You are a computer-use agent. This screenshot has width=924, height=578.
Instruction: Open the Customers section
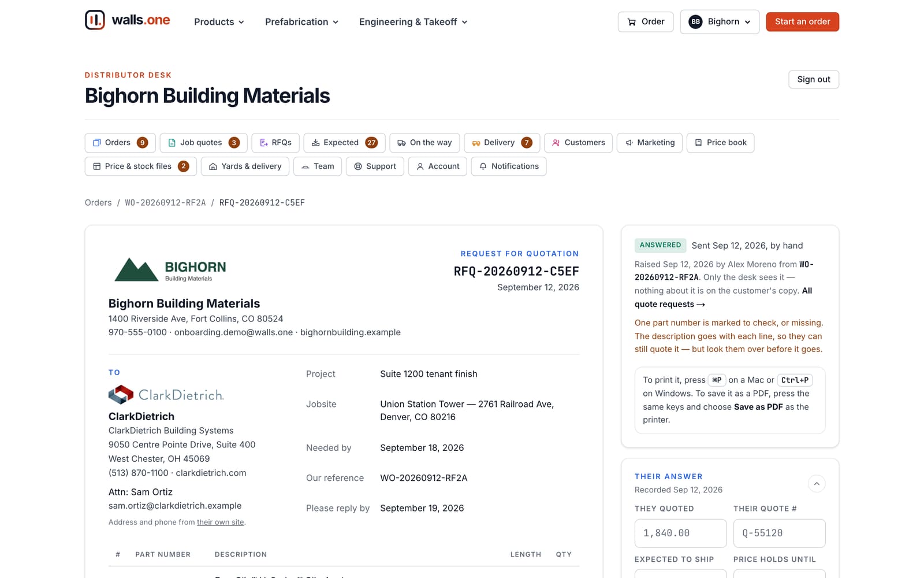(x=578, y=143)
